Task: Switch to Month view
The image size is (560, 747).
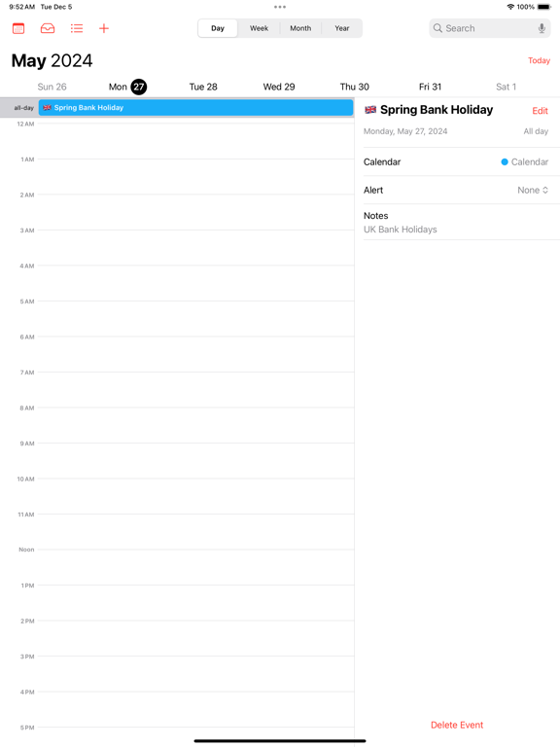Action: tap(300, 28)
